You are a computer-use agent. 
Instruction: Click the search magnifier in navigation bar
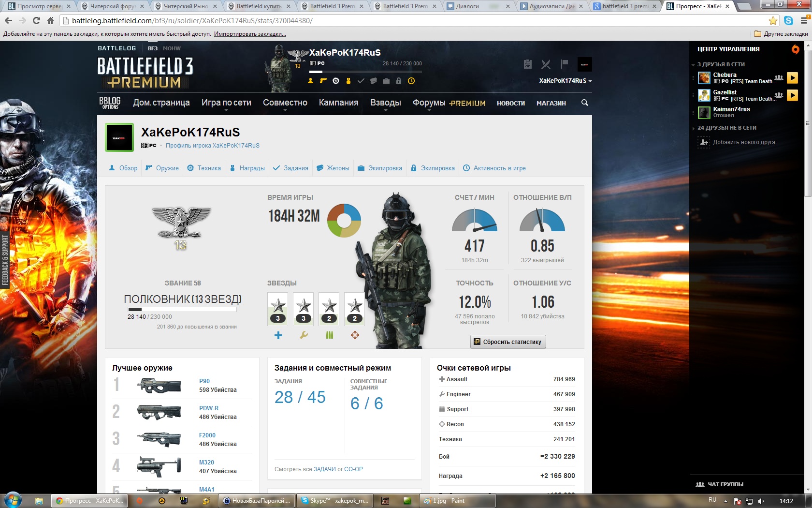click(x=584, y=103)
